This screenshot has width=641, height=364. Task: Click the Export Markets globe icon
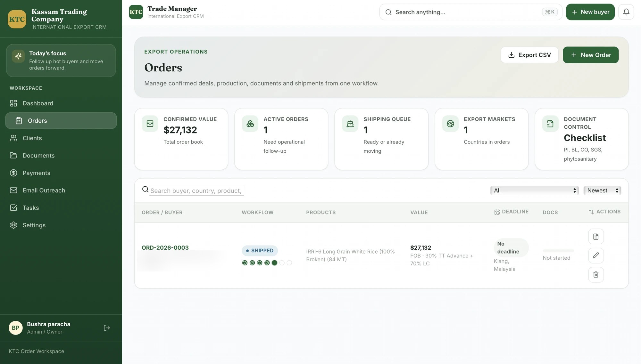pos(450,124)
